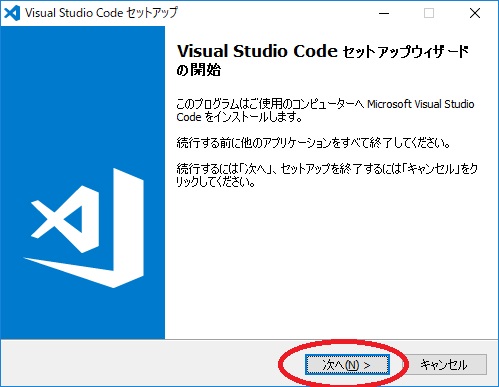Screen dimensions: 499x387
Task: Click the キャンセル button
Action: tap(444, 365)
